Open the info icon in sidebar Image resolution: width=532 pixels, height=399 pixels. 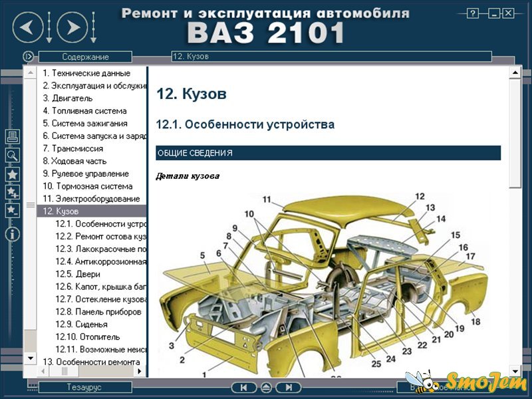pyautogui.click(x=13, y=235)
